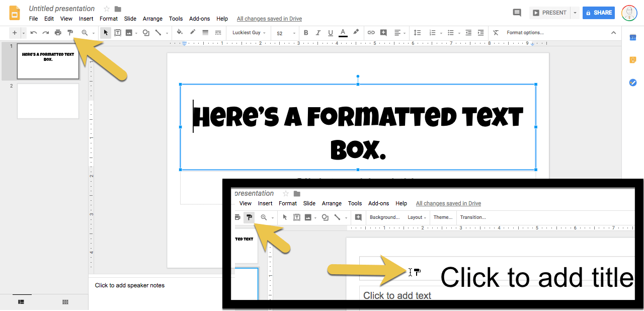Toggle italic formatting
The image size is (644, 311).
pos(318,32)
